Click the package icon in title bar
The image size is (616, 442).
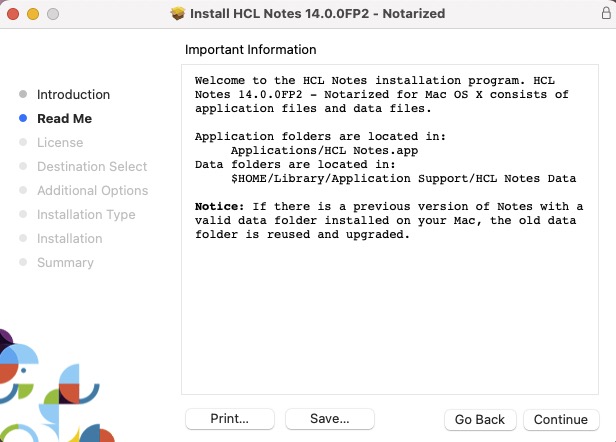coord(178,15)
